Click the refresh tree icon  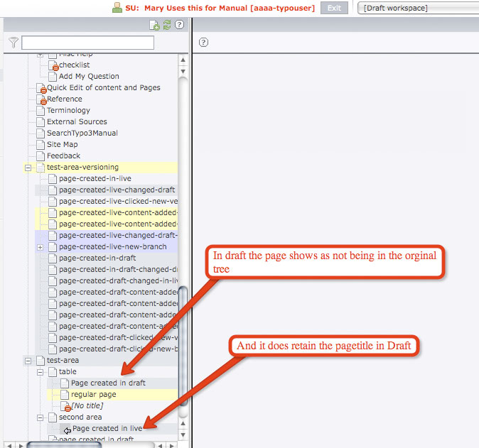click(x=167, y=25)
